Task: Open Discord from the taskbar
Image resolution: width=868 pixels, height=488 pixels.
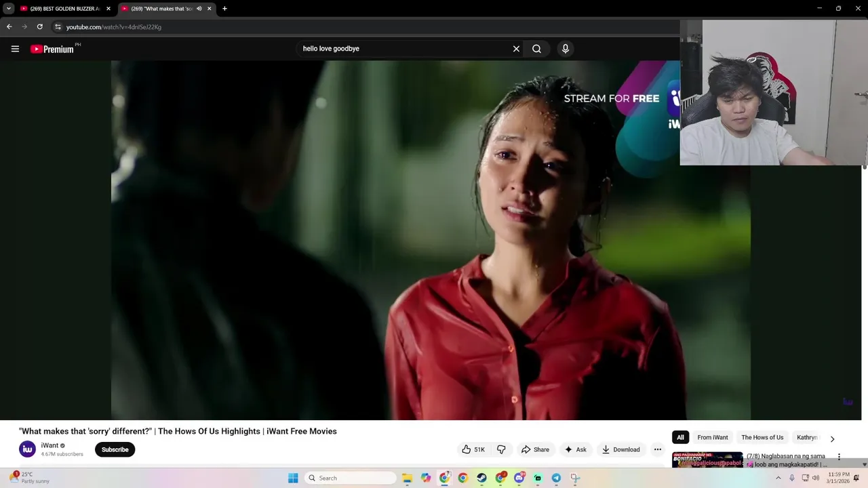Action: 519,478
